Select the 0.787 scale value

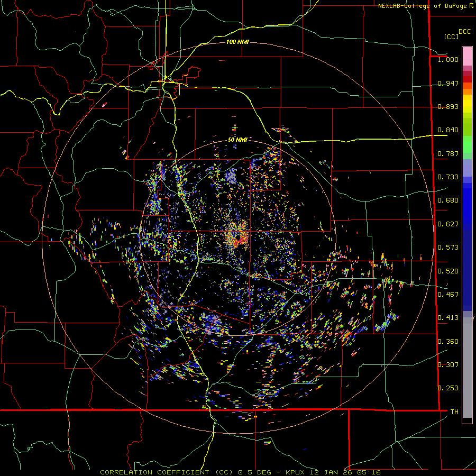448,153
